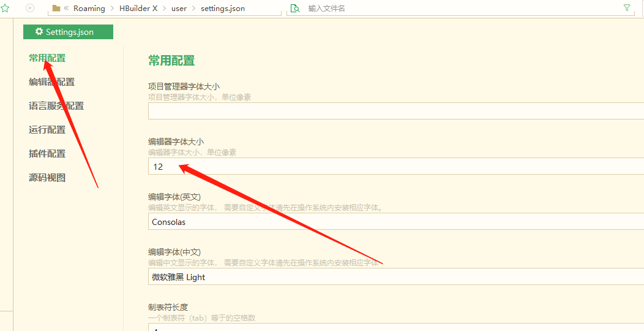Open the HBuilder X breadcrumb folder
644x331 pixels.
coord(138,9)
